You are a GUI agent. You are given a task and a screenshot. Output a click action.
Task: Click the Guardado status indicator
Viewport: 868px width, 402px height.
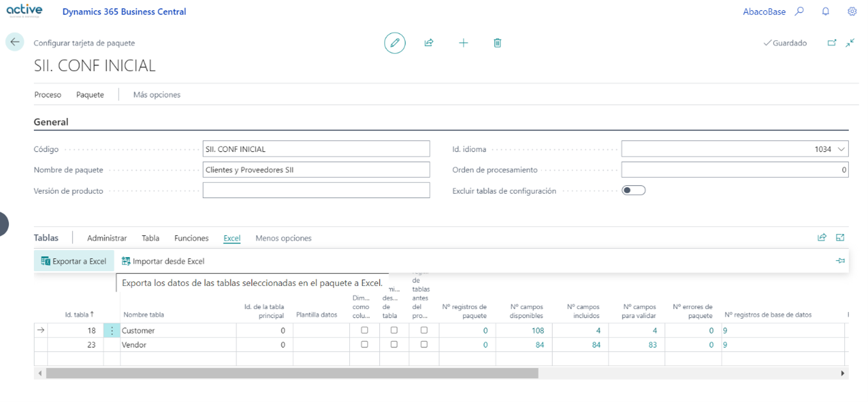coord(785,43)
